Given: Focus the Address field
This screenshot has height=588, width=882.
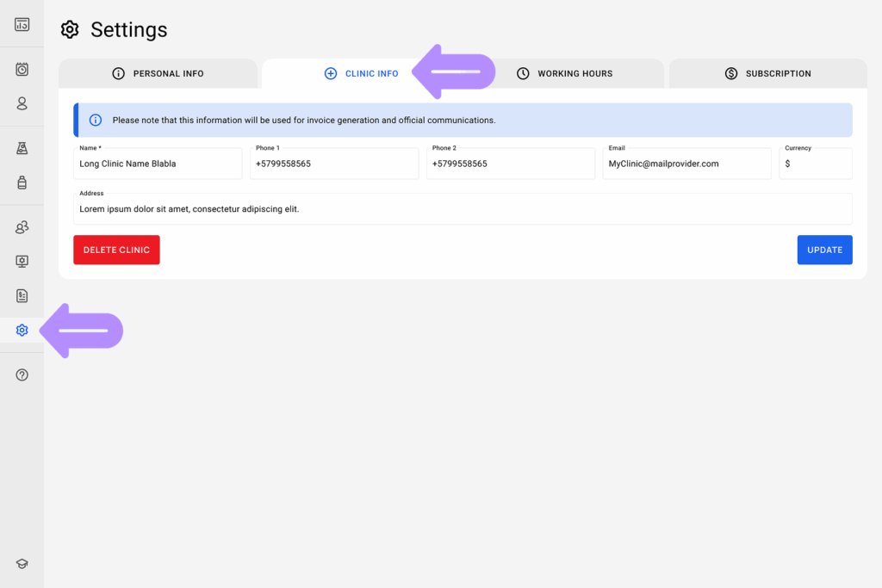Looking at the screenshot, I should click(463, 208).
